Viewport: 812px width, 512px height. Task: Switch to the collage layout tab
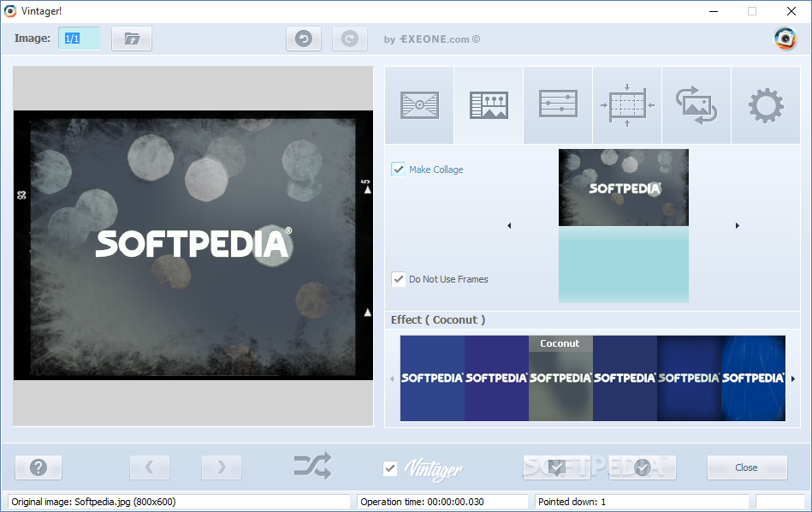tap(489, 105)
